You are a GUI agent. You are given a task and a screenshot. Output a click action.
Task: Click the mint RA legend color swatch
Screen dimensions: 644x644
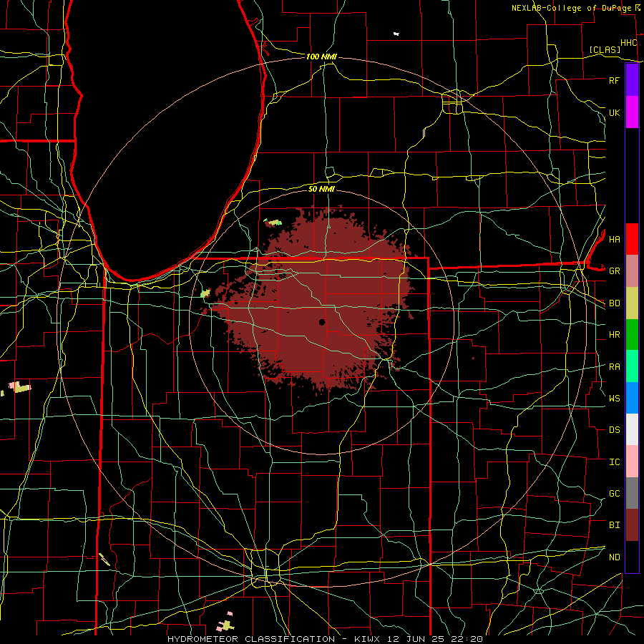click(x=632, y=366)
